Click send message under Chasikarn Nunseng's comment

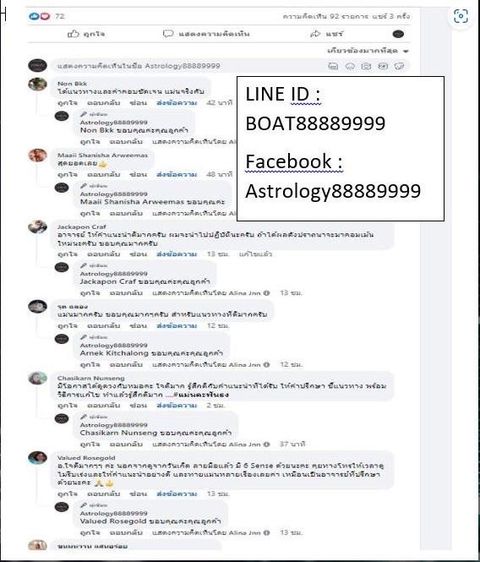[177, 405]
